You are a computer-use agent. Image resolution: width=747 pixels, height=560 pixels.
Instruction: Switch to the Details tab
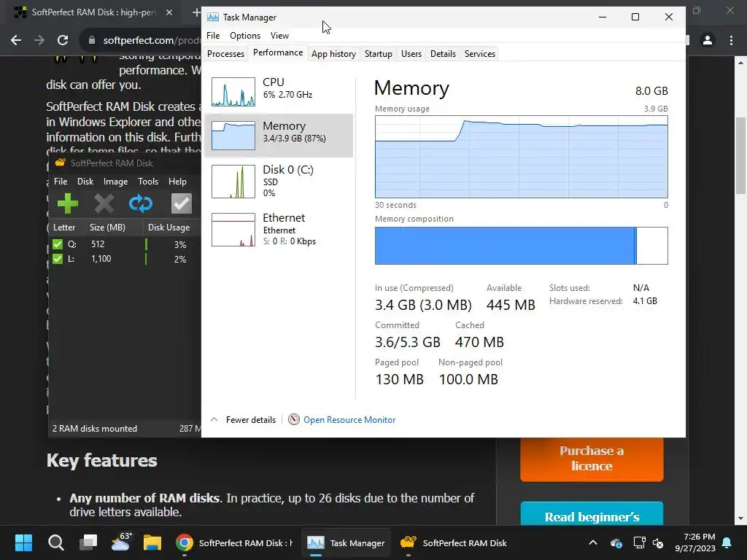pyautogui.click(x=443, y=54)
